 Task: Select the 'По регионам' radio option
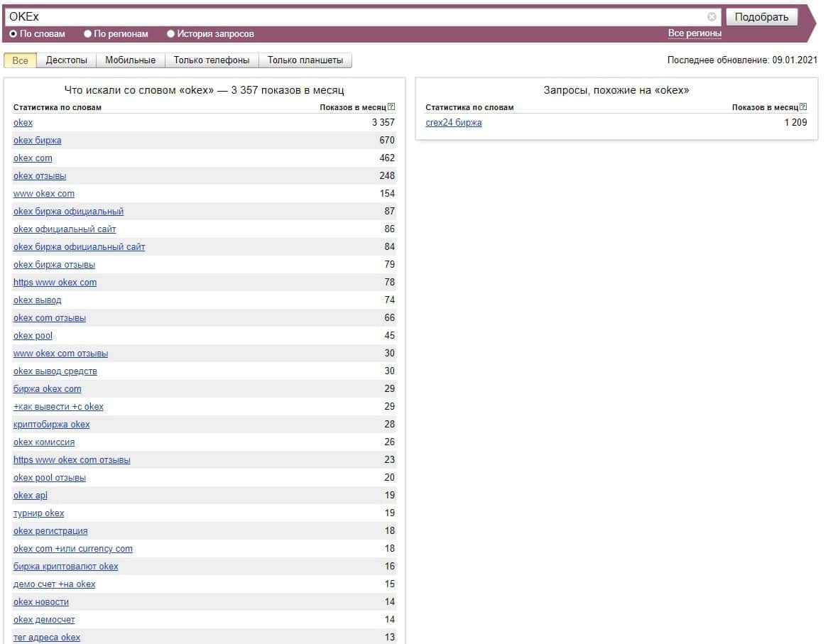pyautogui.click(x=87, y=34)
